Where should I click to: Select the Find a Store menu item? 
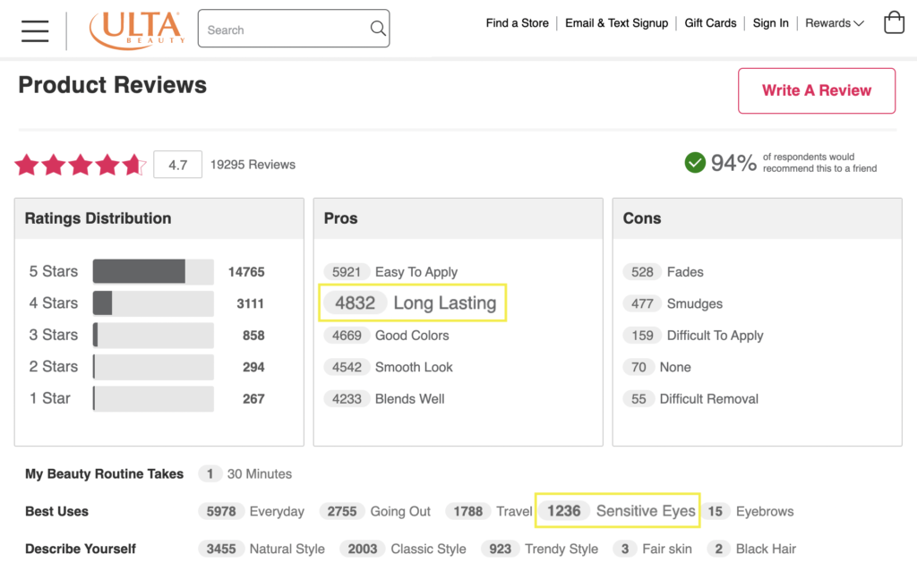coord(517,23)
